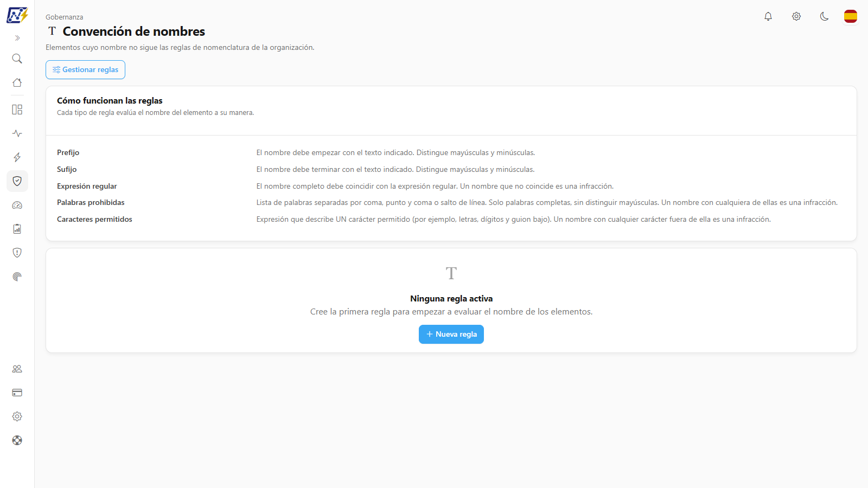This screenshot has width=868, height=488.
Task: Open the shield checkmark governance icon
Action: pos(17,181)
